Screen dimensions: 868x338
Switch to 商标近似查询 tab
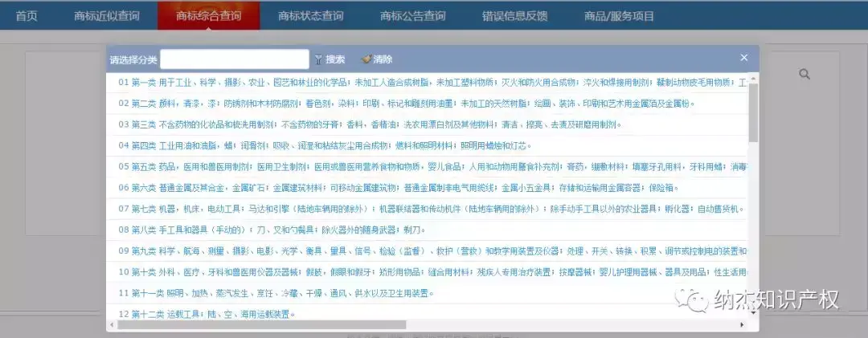[x=106, y=16]
